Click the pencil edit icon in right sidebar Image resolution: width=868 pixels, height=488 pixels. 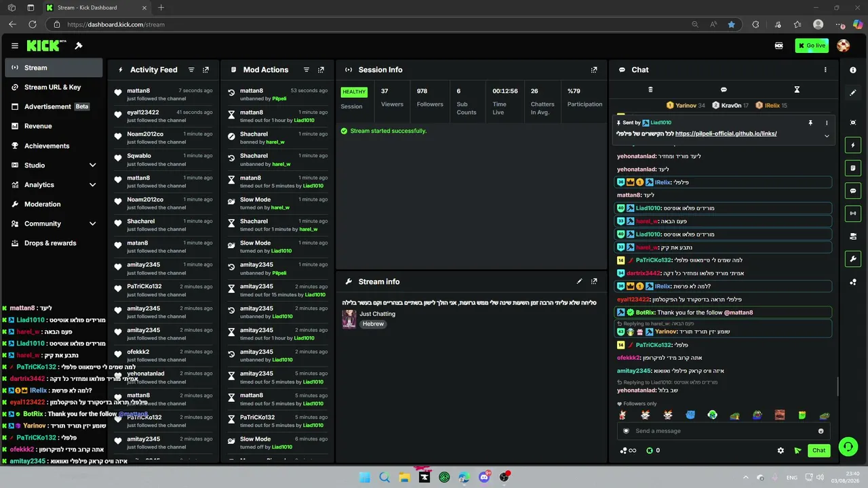[x=853, y=92]
